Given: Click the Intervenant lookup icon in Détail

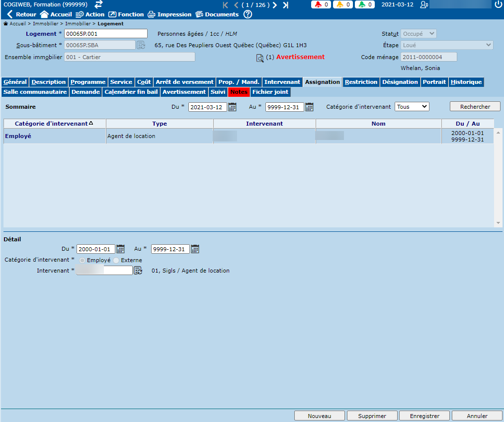Looking at the screenshot, I should point(138,271).
